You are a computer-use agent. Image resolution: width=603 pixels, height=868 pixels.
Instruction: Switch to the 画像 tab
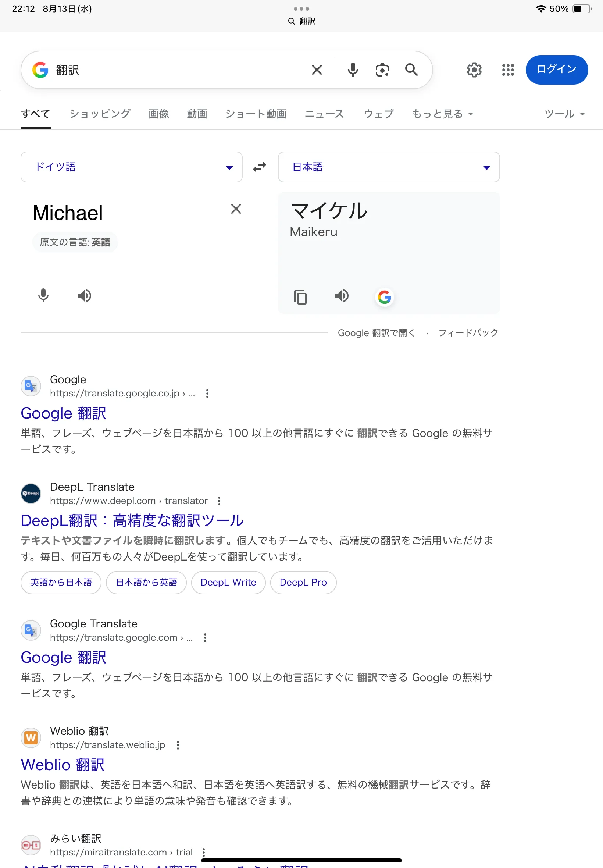tap(159, 114)
